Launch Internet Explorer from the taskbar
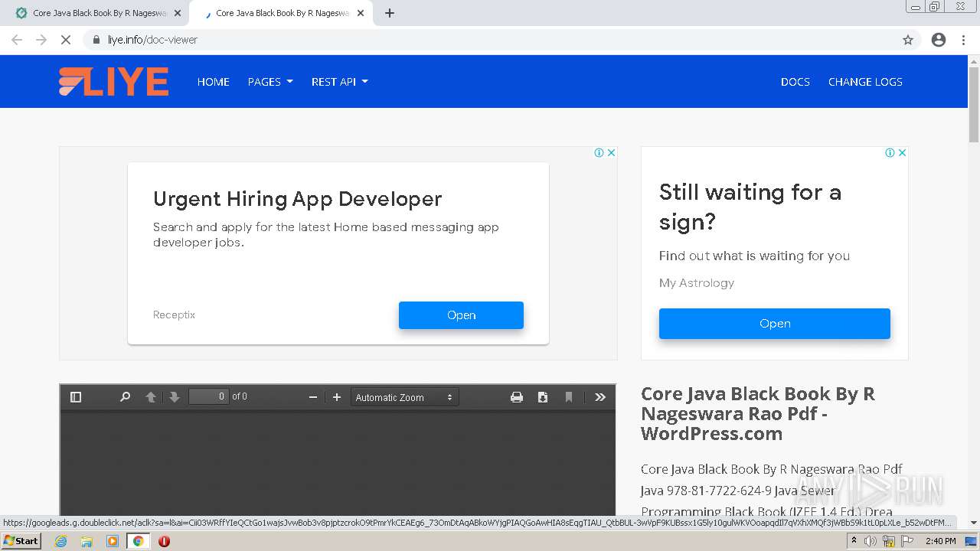Viewport: 980px width, 551px height. click(61, 541)
